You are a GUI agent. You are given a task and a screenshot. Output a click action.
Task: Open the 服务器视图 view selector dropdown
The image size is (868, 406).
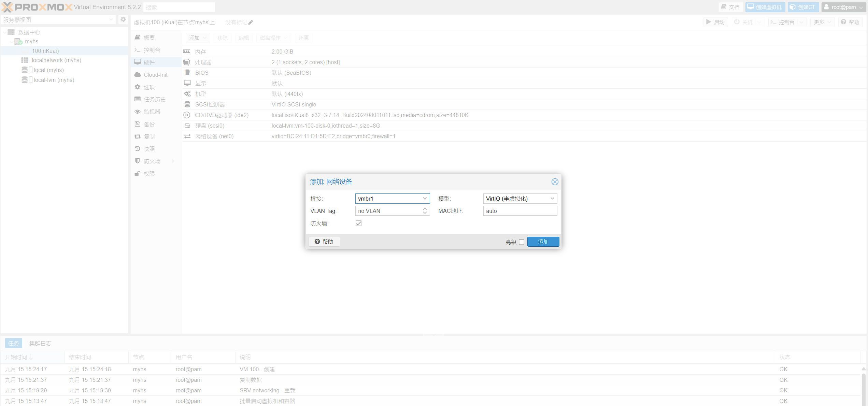pos(58,20)
